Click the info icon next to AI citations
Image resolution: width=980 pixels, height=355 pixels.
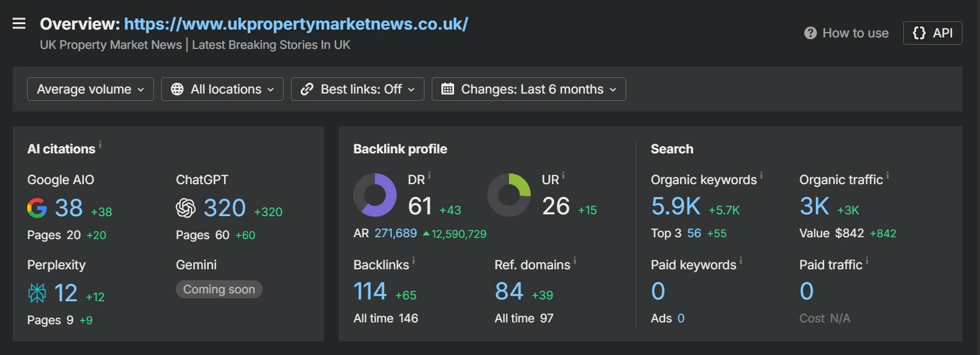[100, 145]
